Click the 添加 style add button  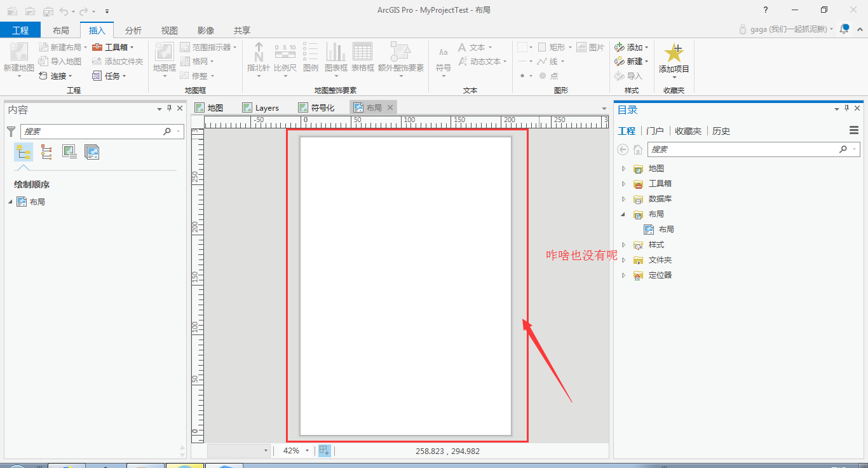click(x=631, y=48)
